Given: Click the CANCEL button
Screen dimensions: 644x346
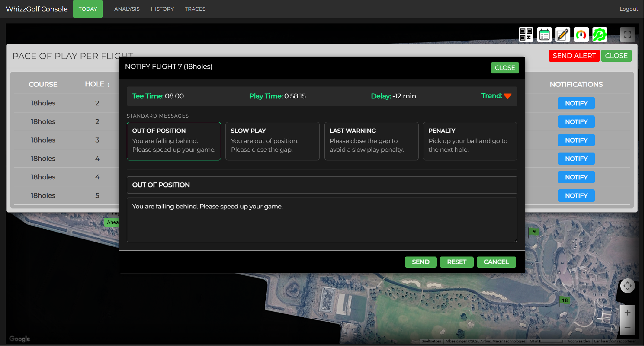Looking at the screenshot, I should coord(496,262).
